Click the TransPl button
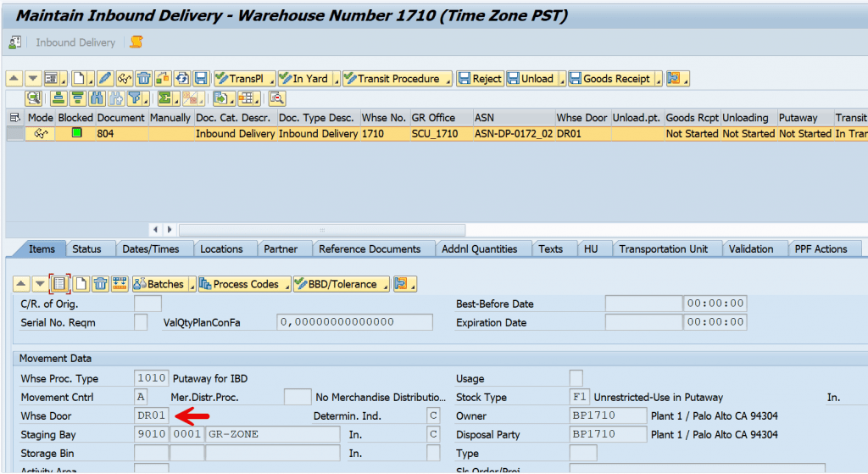This screenshot has height=474, width=868. (240, 79)
